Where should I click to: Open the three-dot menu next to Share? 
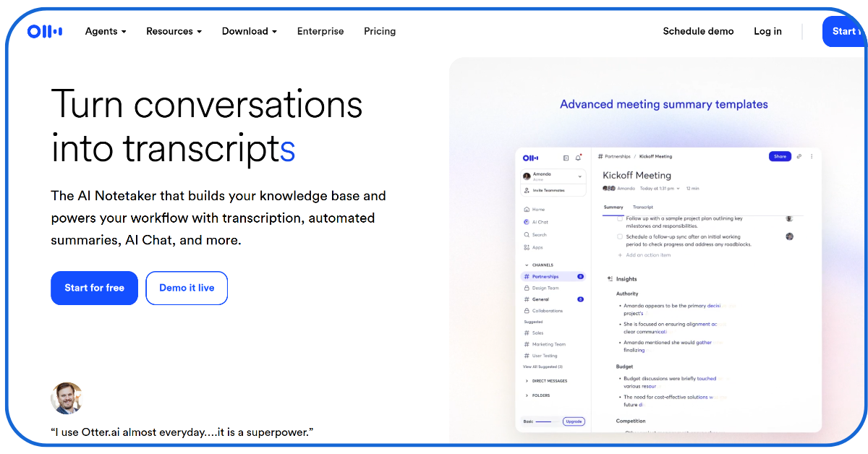812,156
